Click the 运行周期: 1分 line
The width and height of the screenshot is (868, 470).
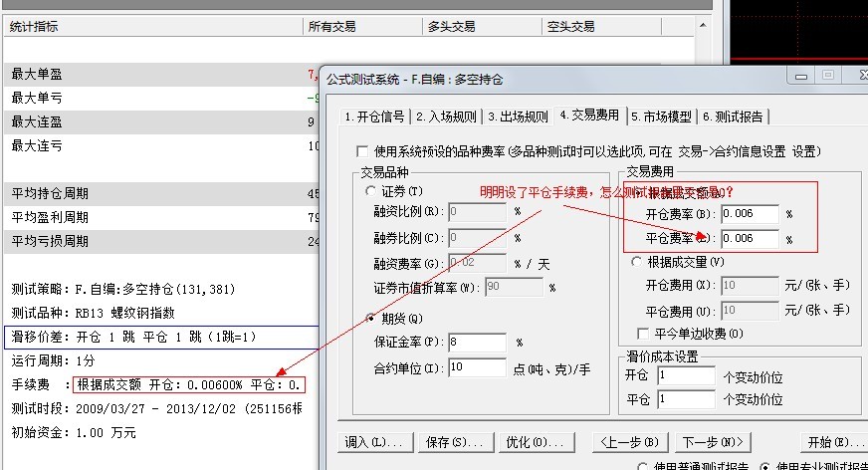[53, 360]
